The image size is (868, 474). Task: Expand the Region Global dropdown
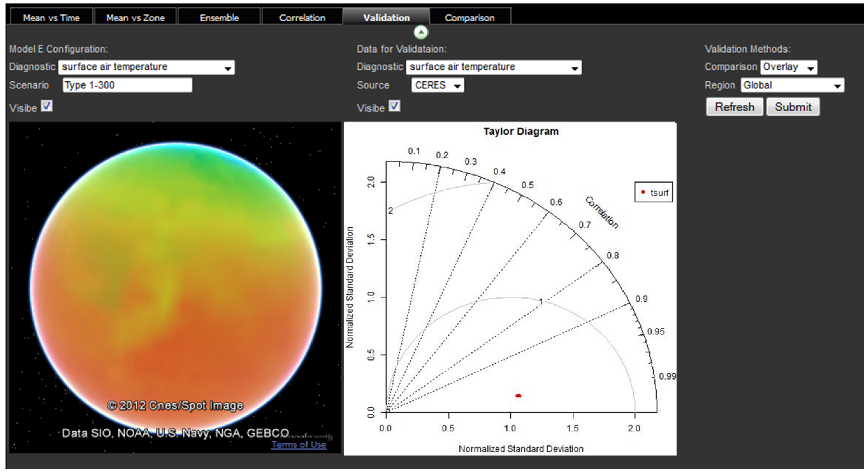tap(792, 85)
